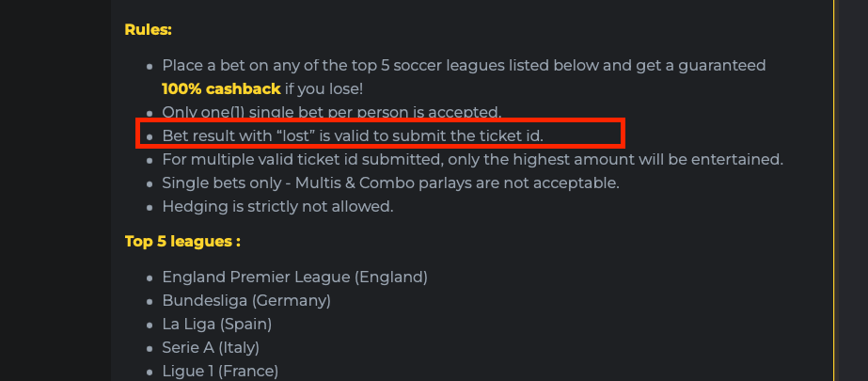Click the "if you lose!" text
The height and width of the screenshot is (381, 868).
[x=324, y=88]
